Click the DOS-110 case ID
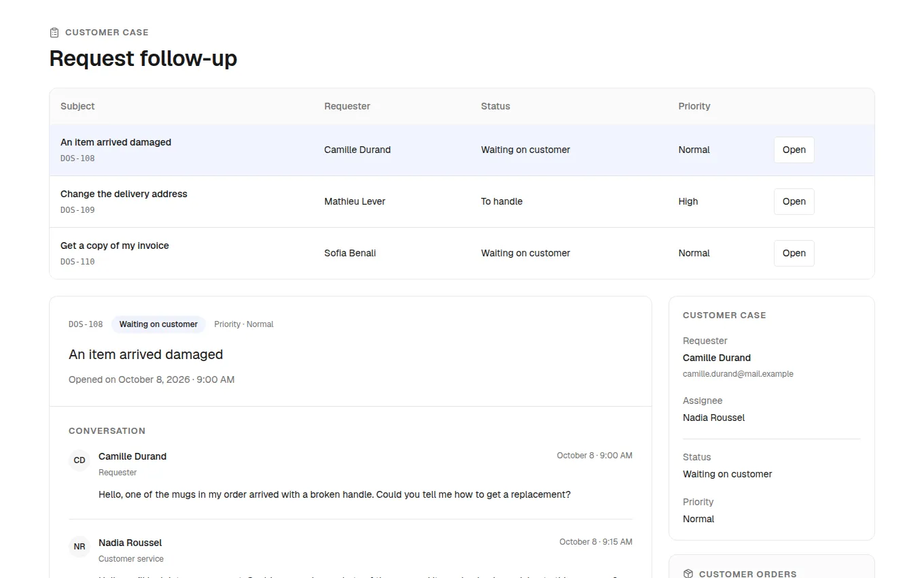Viewport: 924px width, 578px height. [x=77, y=262]
